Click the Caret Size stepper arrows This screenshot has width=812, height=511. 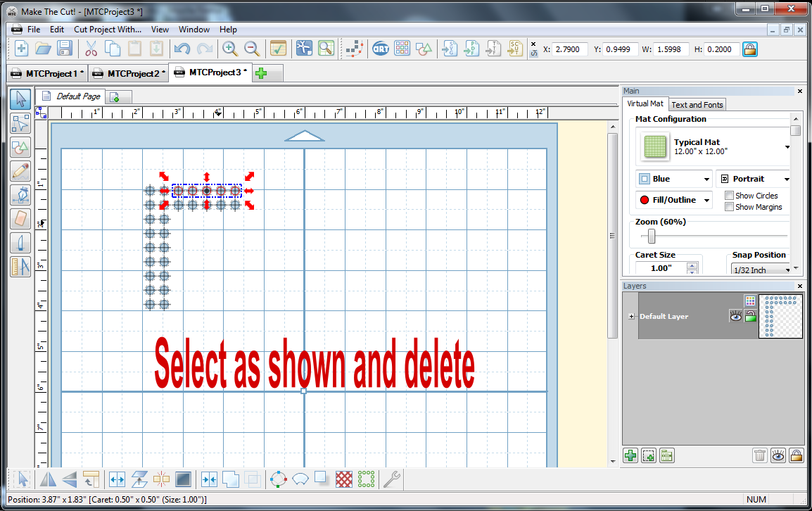[692, 268]
